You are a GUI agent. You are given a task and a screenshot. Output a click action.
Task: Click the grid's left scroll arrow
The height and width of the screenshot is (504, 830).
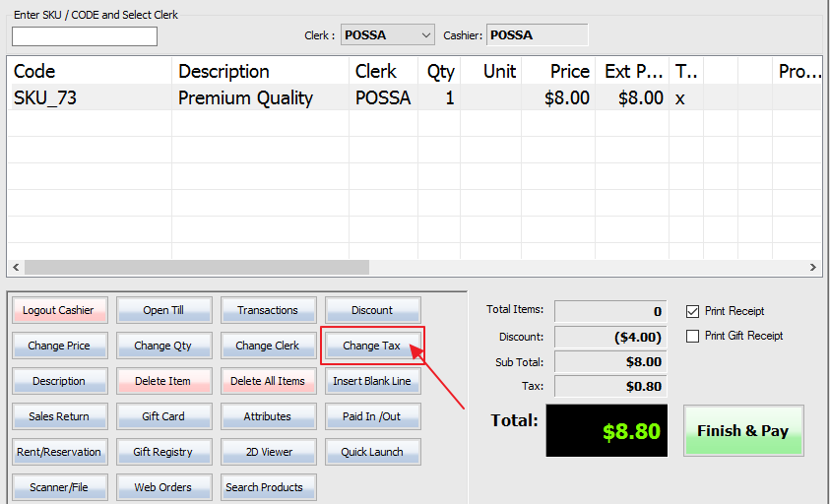16,268
